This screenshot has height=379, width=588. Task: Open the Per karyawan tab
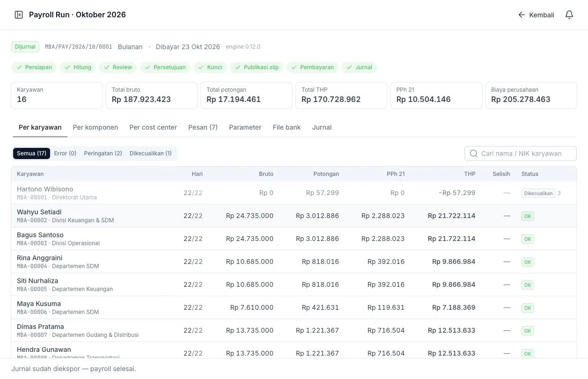[x=40, y=127]
